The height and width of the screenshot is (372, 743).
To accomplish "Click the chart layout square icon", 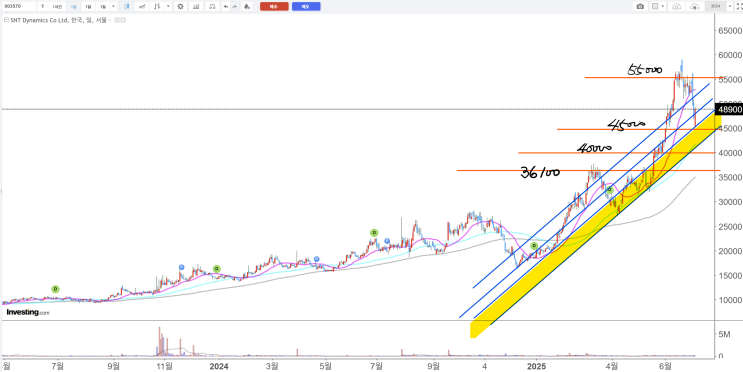I will [x=655, y=6].
